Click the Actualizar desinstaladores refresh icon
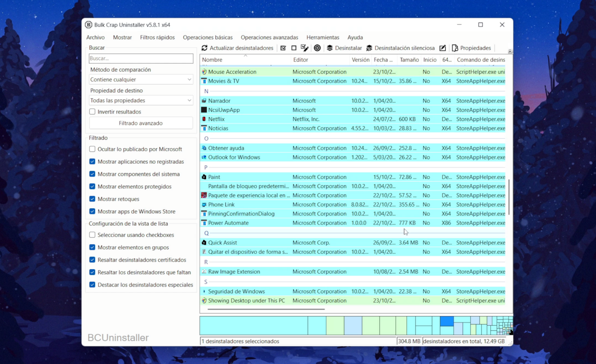596x364 pixels. 204,48
